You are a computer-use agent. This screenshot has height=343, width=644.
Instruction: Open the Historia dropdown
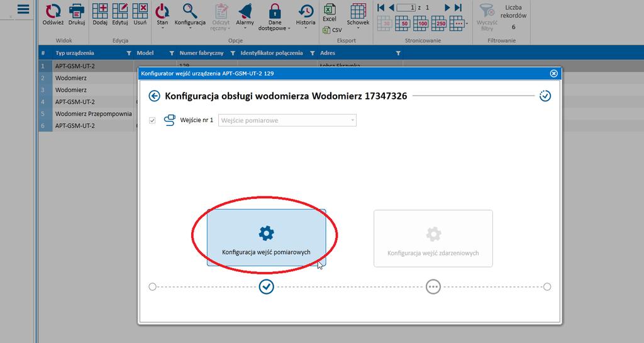click(x=306, y=16)
